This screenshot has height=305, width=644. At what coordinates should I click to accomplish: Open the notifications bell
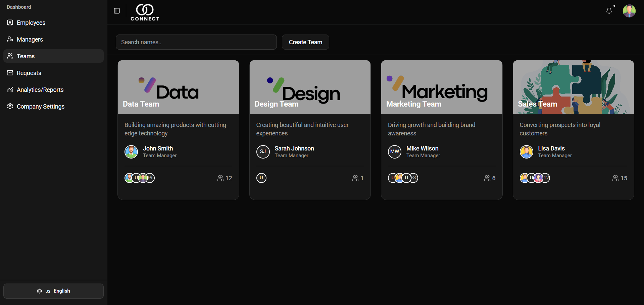(x=609, y=11)
